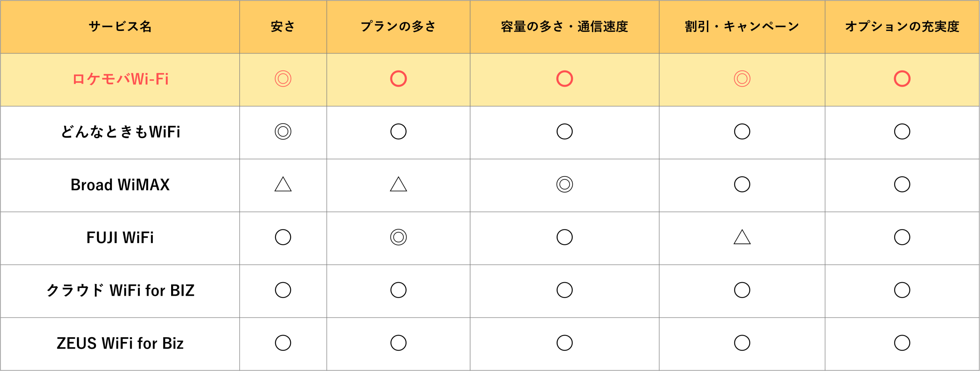
Task: Click the triangle for Broad WiMAX プランの多さ
Action: click(x=398, y=185)
